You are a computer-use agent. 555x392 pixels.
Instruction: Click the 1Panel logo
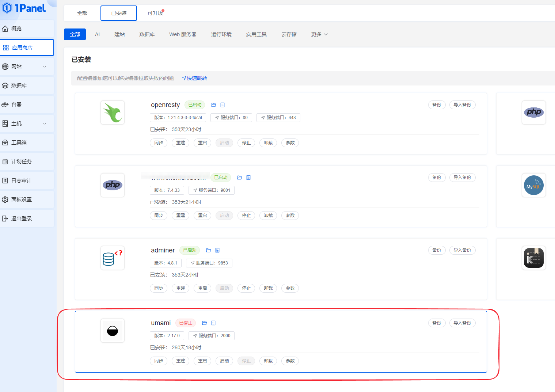[x=24, y=8]
